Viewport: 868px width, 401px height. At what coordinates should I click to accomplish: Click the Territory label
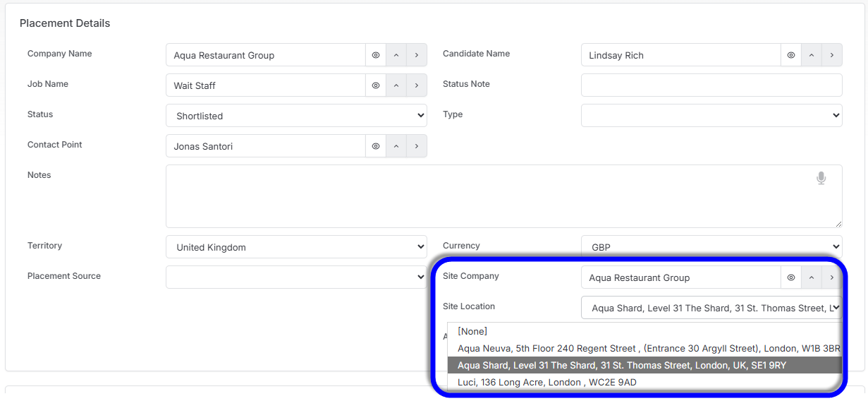click(45, 246)
